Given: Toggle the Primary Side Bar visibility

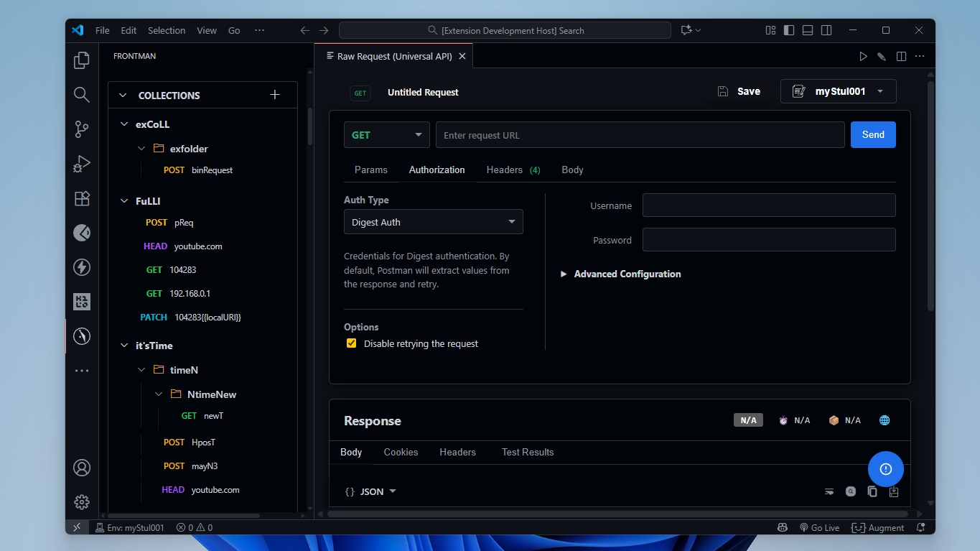Looking at the screenshot, I should 789,30.
